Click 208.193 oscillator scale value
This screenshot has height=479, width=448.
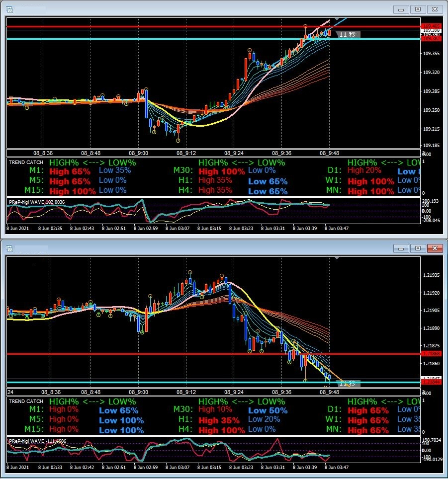(x=430, y=201)
